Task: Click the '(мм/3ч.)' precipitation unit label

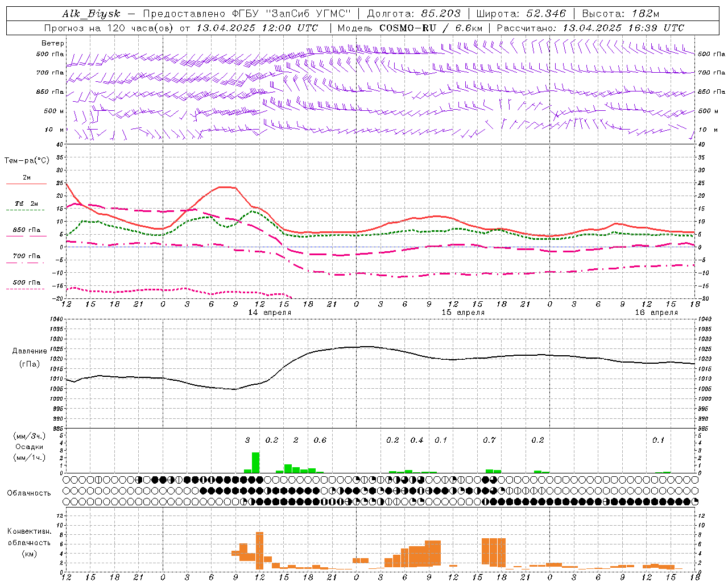Action: [30, 436]
